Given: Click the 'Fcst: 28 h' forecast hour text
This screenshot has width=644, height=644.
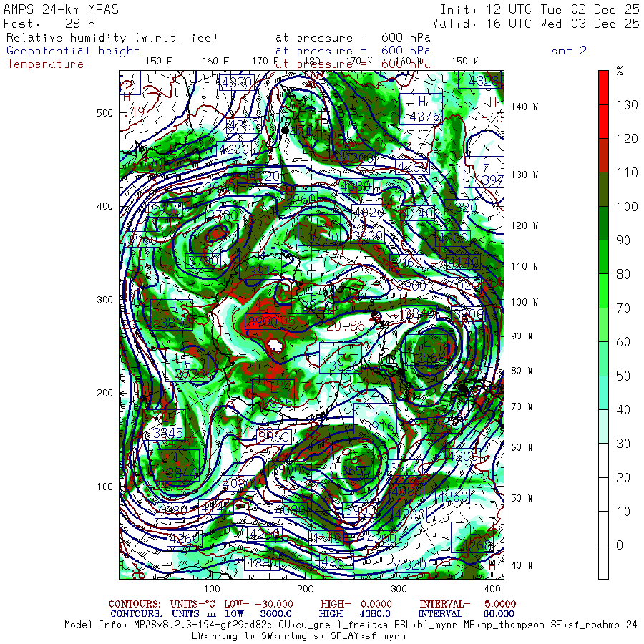Looking at the screenshot, I should point(49,24).
